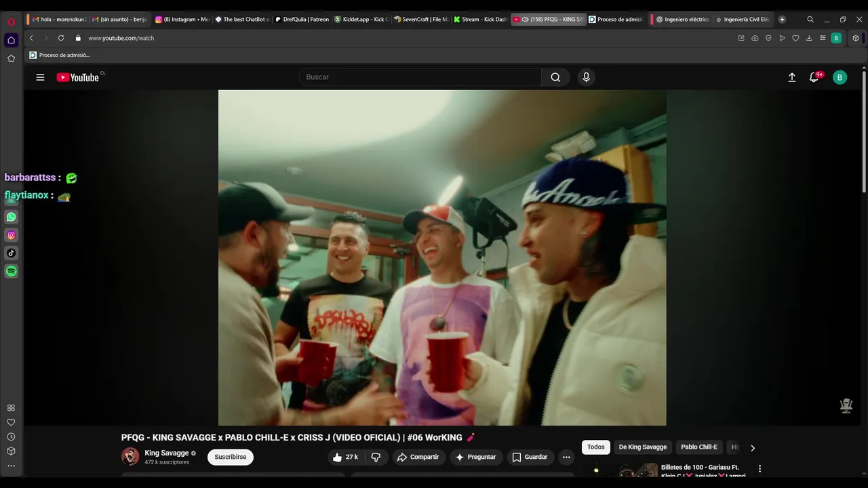The height and width of the screenshot is (488, 868).
Task: Dislike the video with thumbs down
Action: click(x=376, y=457)
